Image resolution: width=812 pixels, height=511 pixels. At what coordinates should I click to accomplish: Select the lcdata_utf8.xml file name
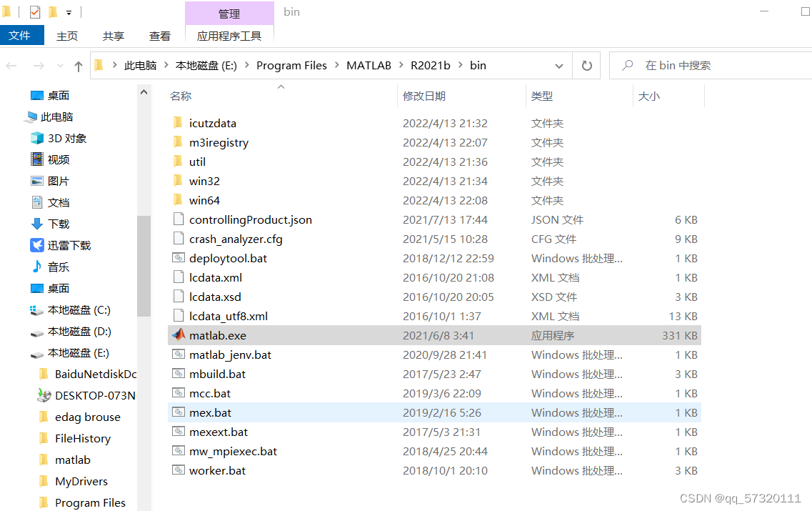[229, 316]
